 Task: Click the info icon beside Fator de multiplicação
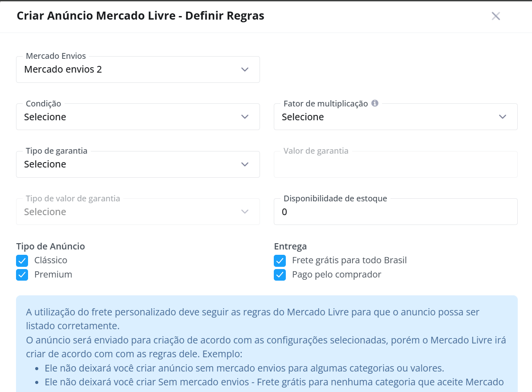click(x=374, y=103)
